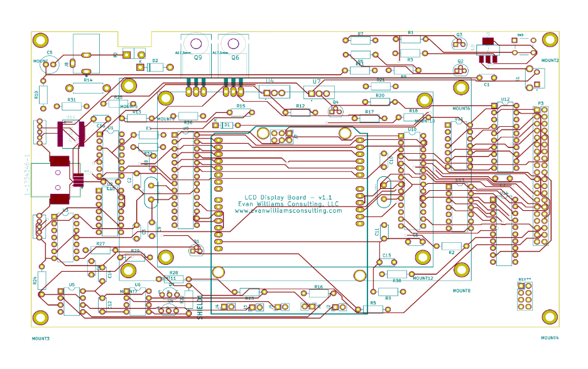Click the R13 resistor label
The width and height of the screenshot is (588, 369).
click(x=136, y=112)
